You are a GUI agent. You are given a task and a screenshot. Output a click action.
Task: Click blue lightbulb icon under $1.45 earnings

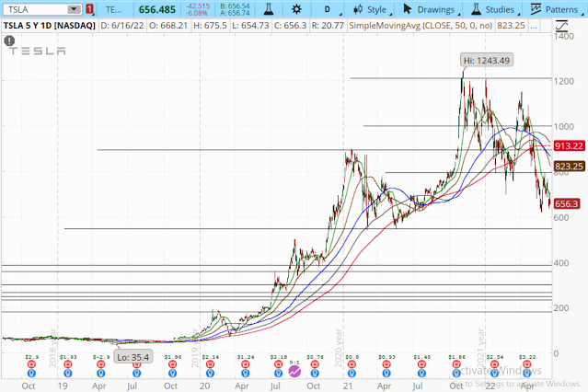tap(421, 374)
